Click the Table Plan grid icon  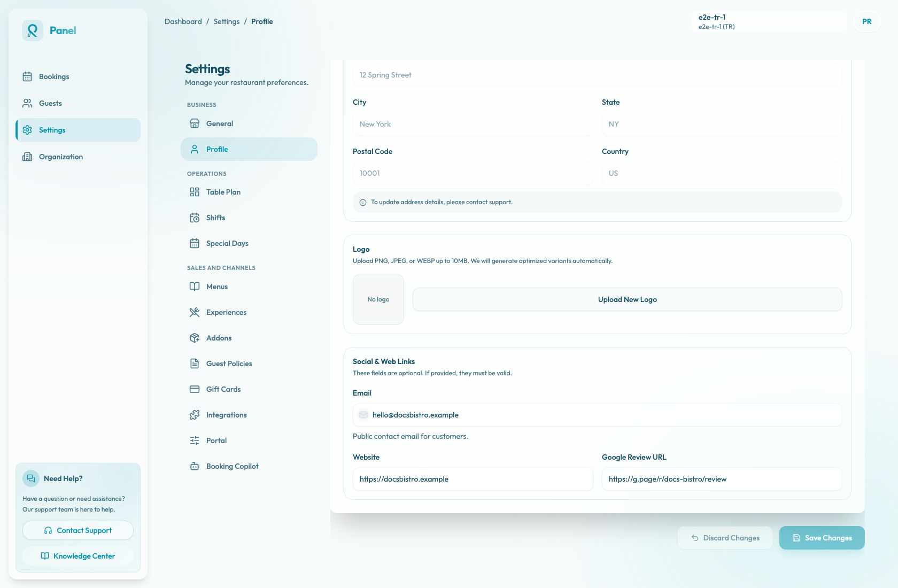[x=195, y=192]
